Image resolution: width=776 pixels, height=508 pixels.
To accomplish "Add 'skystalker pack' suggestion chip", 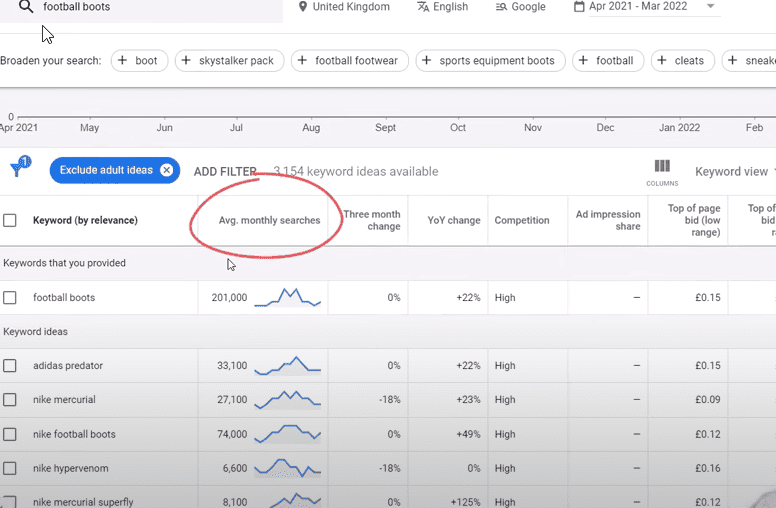I will [x=230, y=60].
